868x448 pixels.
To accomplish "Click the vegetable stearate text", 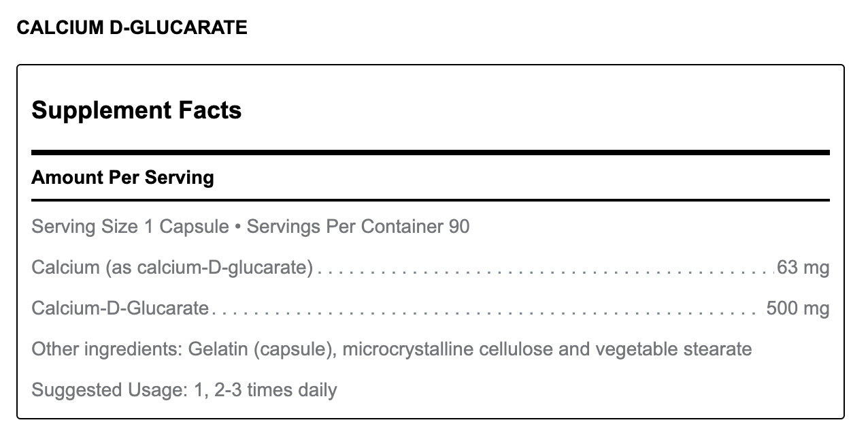I will [x=673, y=349].
